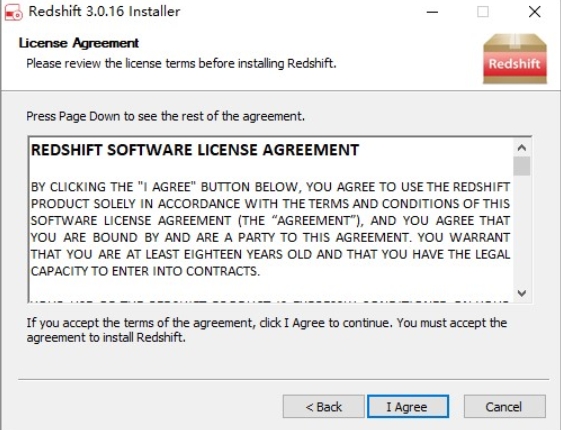The width and height of the screenshot is (561, 430).
Task: Click the license scrollbar down arrow
Action: 522,293
